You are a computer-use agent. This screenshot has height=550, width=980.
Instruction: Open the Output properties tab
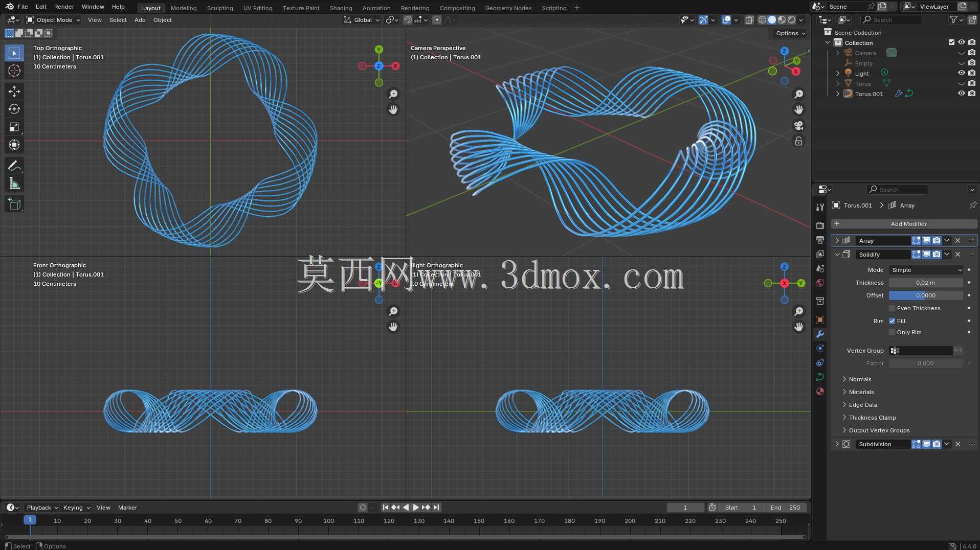pos(820,240)
